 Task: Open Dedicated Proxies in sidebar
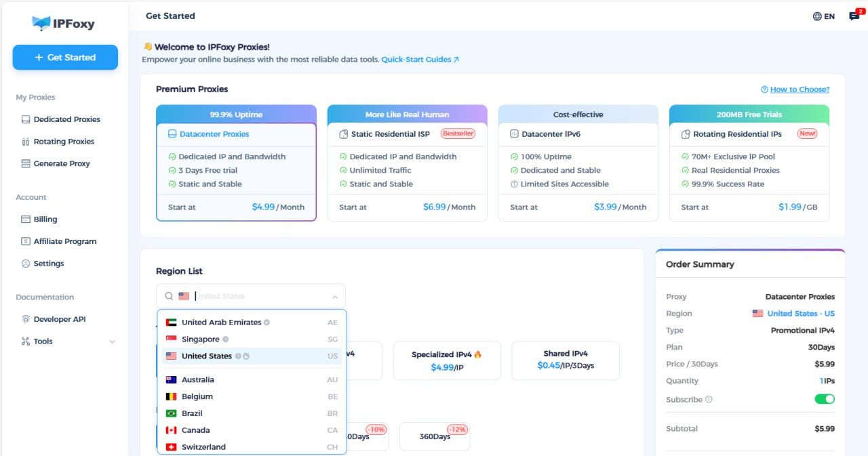coord(66,119)
